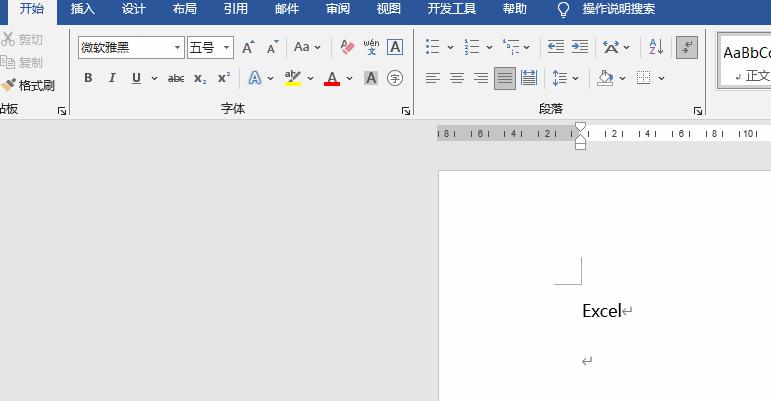Switch to the 视图 (View) tab
Image resolution: width=771 pixels, height=401 pixels.
pos(388,9)
